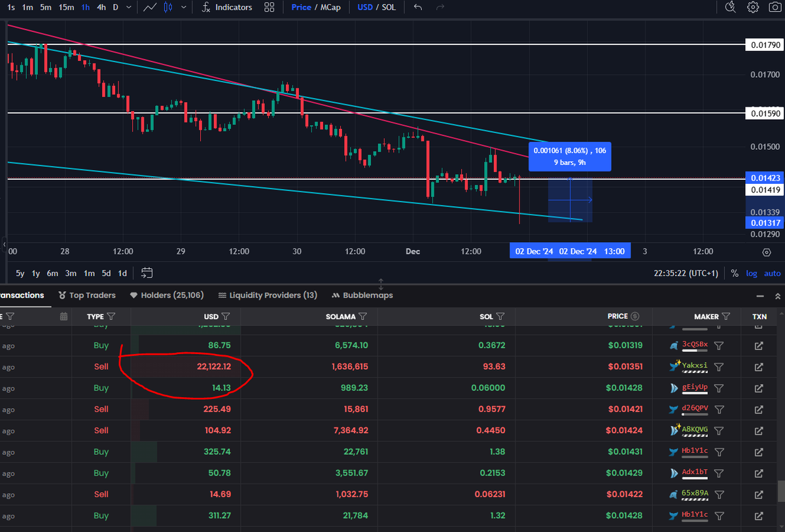Toggle percent scale on price axis

click(x=735, y=273)
